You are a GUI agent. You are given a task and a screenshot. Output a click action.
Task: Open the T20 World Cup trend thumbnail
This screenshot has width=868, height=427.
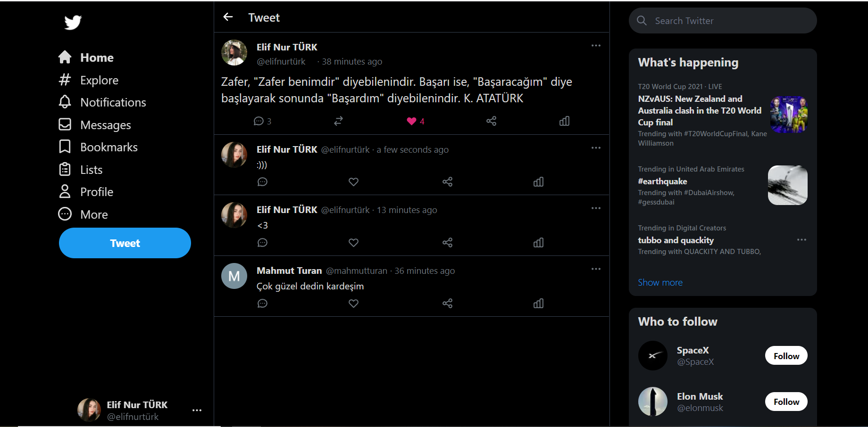[789, 115]
